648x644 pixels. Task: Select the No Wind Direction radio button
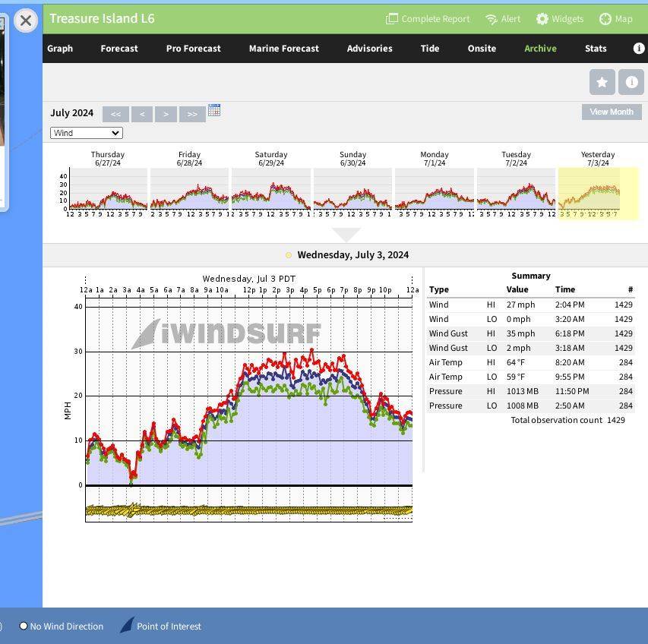pos(24,626)
